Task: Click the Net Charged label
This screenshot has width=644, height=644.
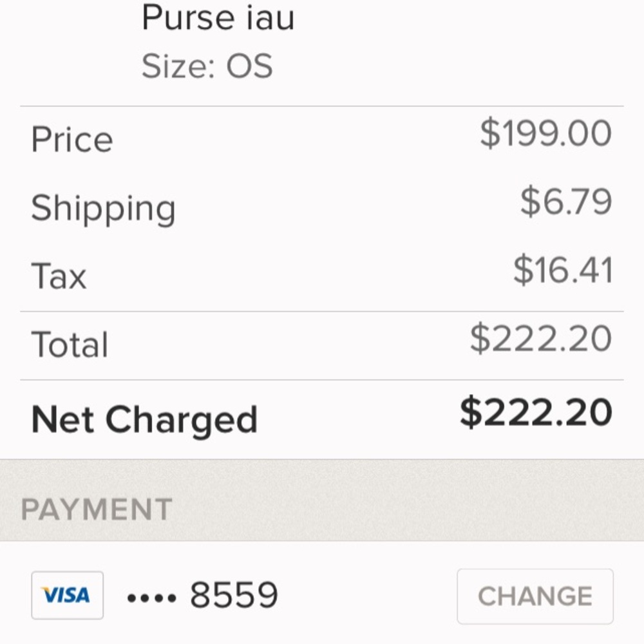Action: [x=146, y=419]
